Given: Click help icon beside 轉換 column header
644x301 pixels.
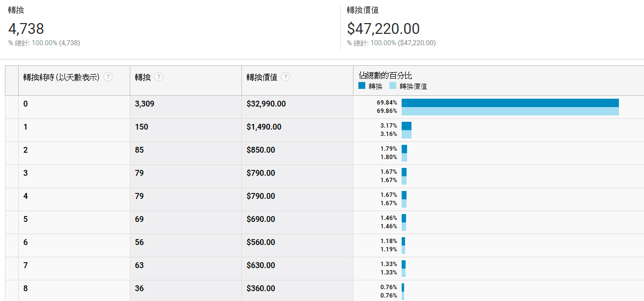Looking at the screenshot, I should tap(159, 77).
